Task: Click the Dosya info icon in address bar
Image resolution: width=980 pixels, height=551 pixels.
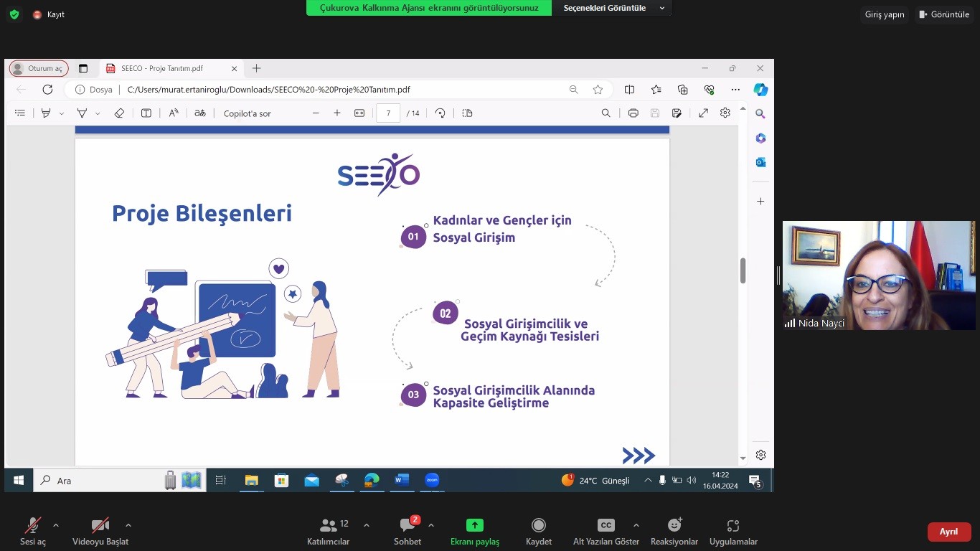Action: coord(80,90)
